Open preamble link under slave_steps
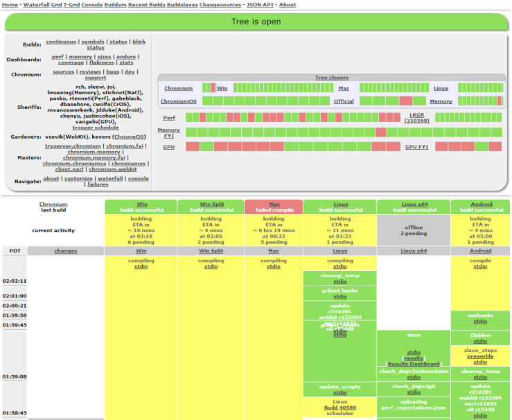 point(480,356)
